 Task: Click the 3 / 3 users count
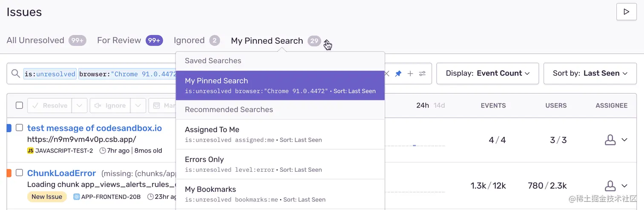pos(558,140)
